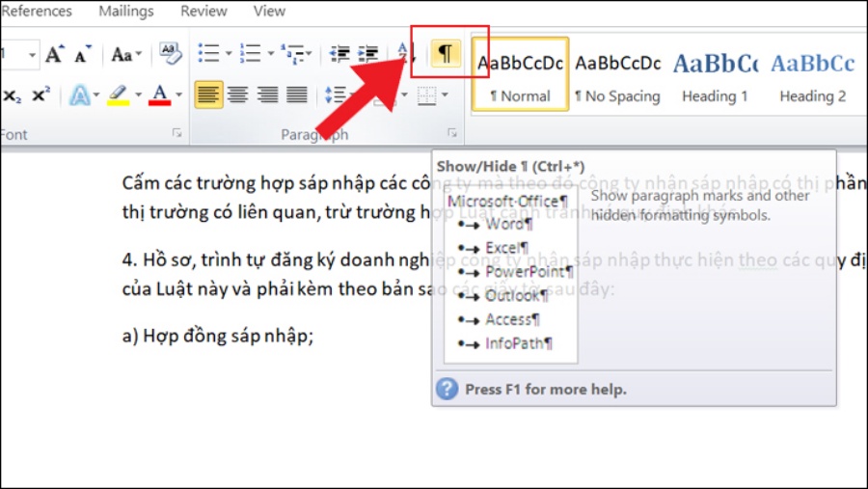Click the Grow Font icon

[55, 54]
